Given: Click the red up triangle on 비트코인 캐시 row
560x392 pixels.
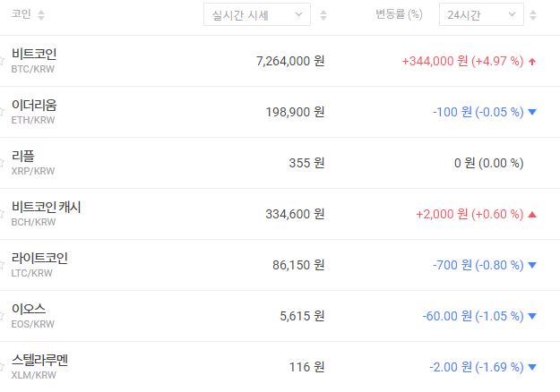Looking at the screenshot, I should coord(532,214).
